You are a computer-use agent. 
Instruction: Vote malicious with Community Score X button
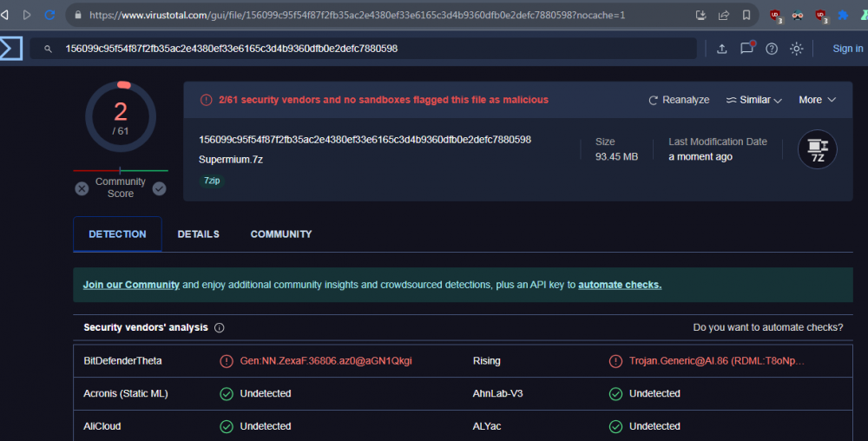pyautogui.click(x=82, y=188)
